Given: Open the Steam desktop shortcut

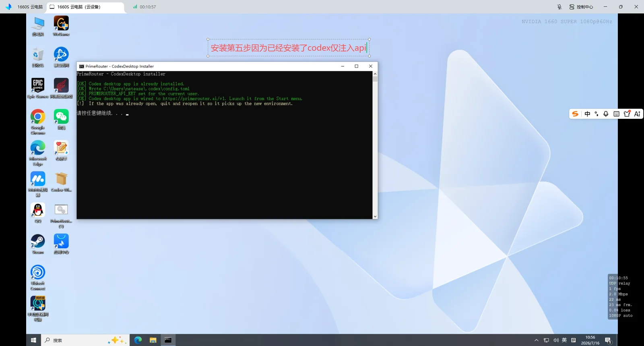Looking at the screenshot, I should [38, 244].
